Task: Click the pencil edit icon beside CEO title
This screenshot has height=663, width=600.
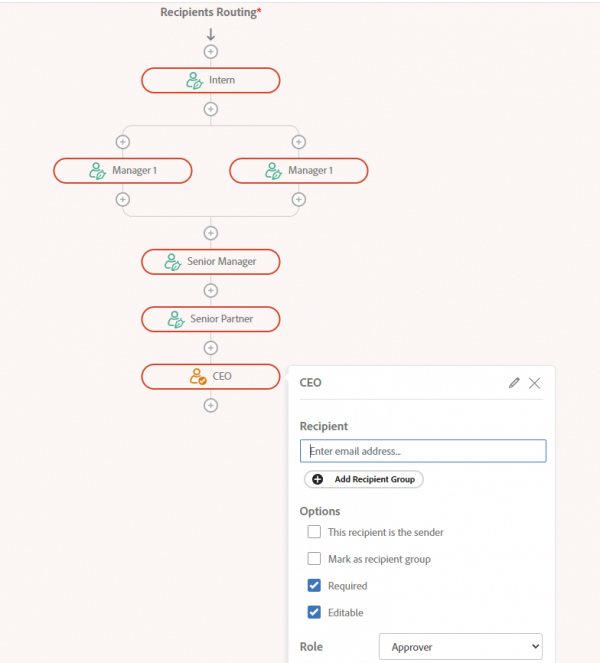Action: 514,383
